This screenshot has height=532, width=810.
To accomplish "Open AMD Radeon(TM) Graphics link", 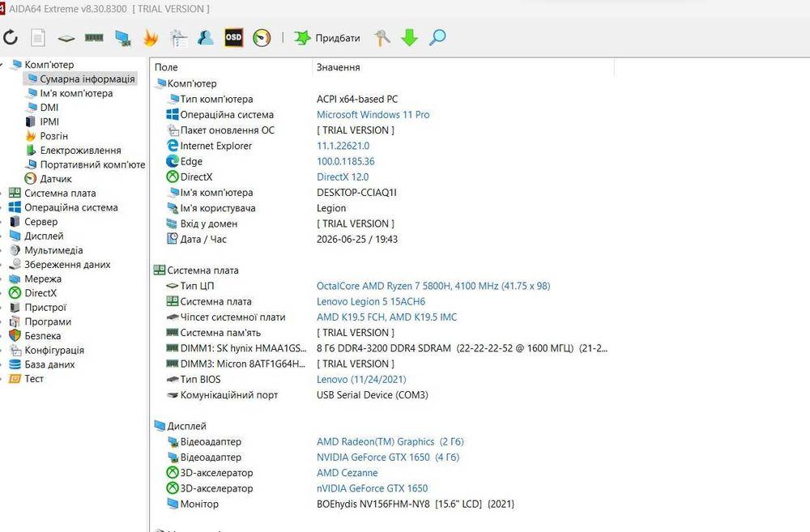I will click(x=390, y=441).
